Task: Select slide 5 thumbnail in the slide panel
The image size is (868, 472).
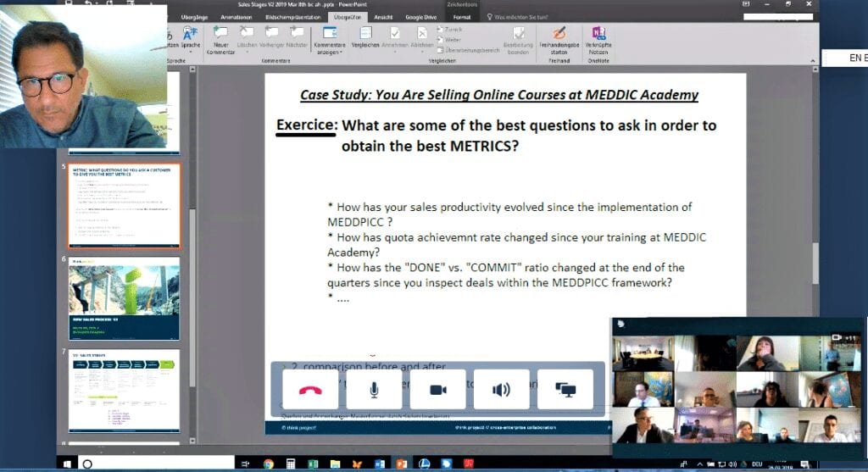Action: point(124,206)
